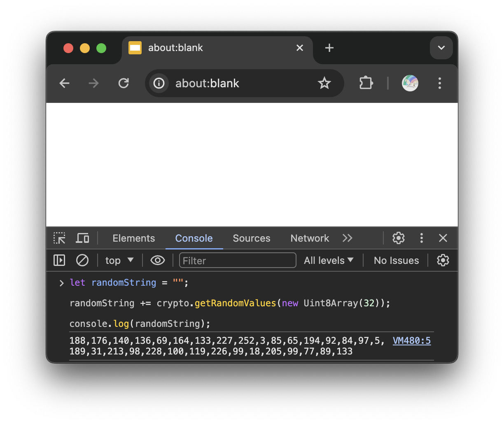Click the logged random values output

(227, 346)
